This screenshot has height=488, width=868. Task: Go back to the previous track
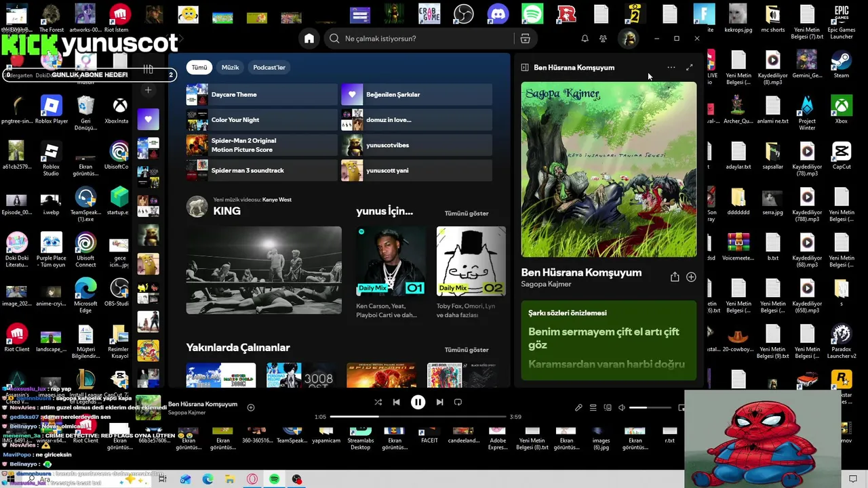click(396, 402)
